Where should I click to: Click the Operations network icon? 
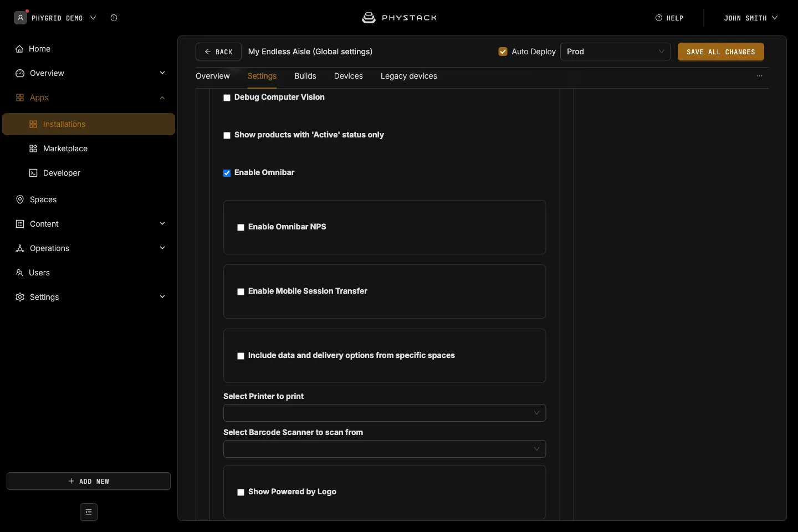coord(20,248)
